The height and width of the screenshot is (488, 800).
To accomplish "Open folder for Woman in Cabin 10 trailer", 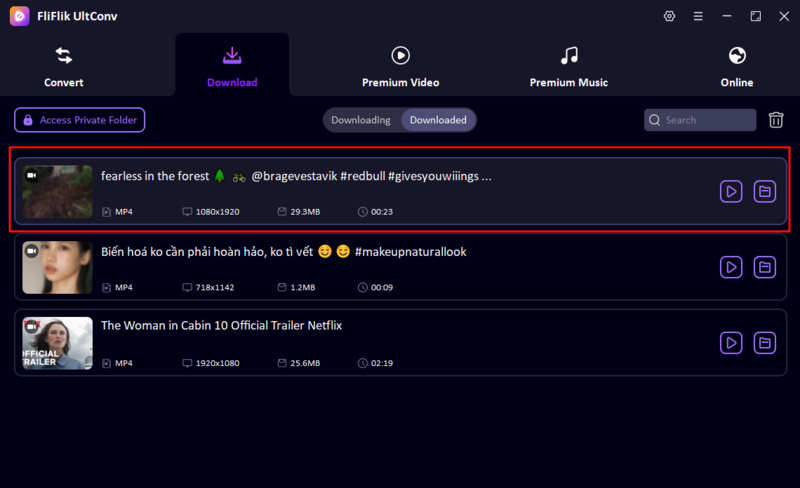I will 765,343.
